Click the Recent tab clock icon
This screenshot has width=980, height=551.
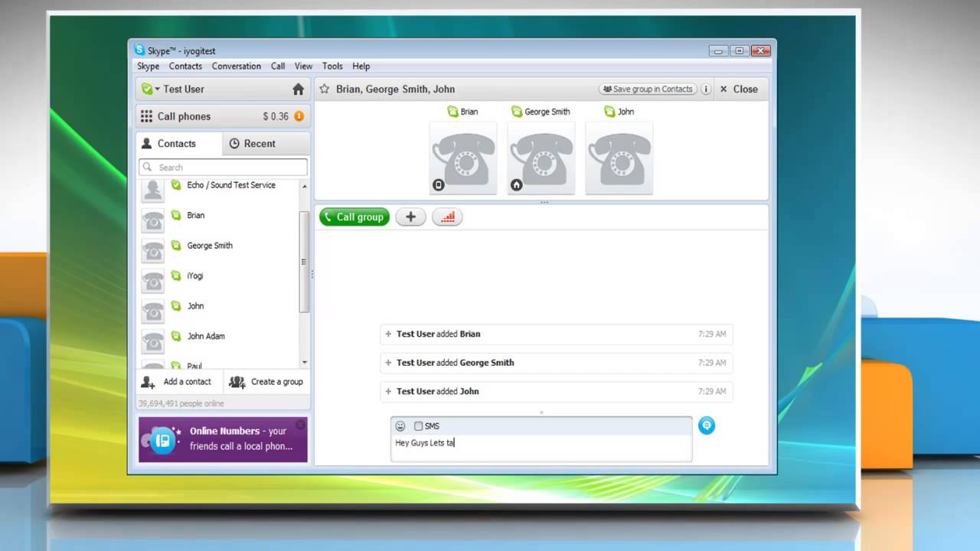[234, 144]
